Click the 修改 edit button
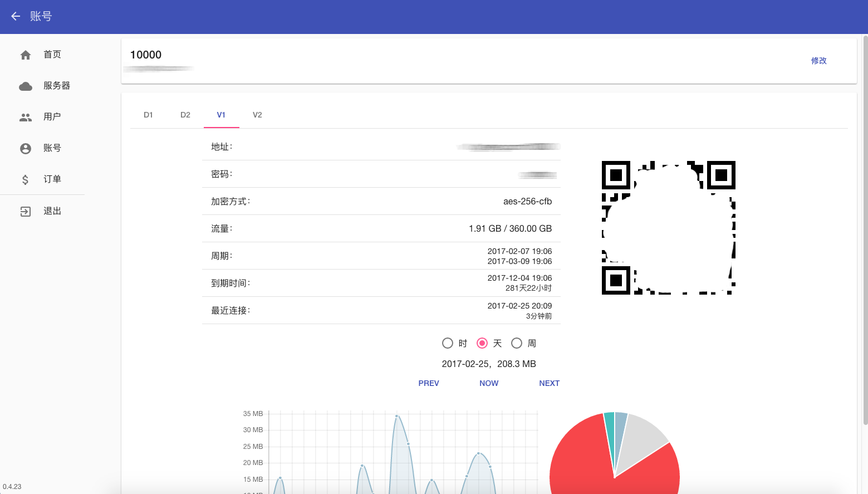The image size is (868, 494). [x=819, y=61]
